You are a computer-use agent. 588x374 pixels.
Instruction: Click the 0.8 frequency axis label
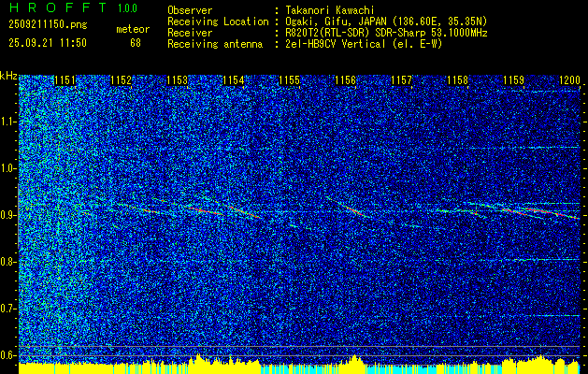pyautogui.click(x=7, y=262)
